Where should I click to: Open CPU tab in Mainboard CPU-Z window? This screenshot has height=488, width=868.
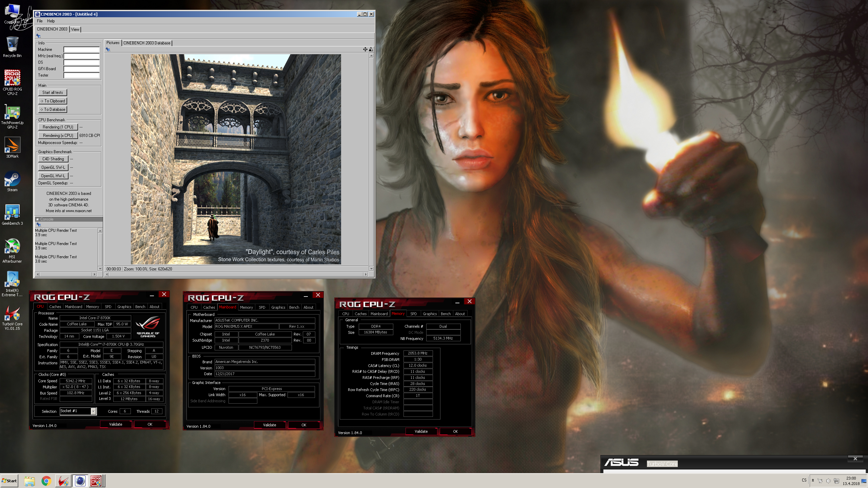tap(194, 307)
